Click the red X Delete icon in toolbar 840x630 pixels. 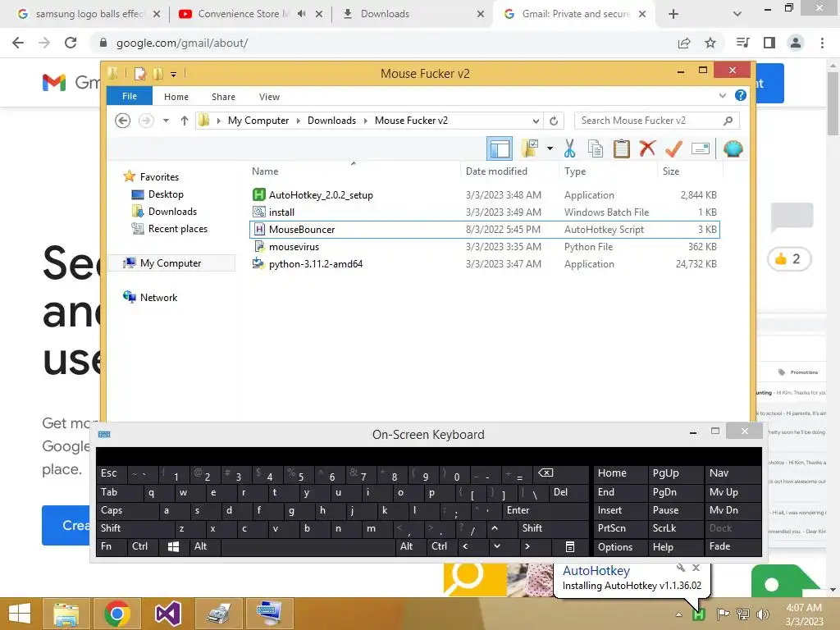pos(647,148)
